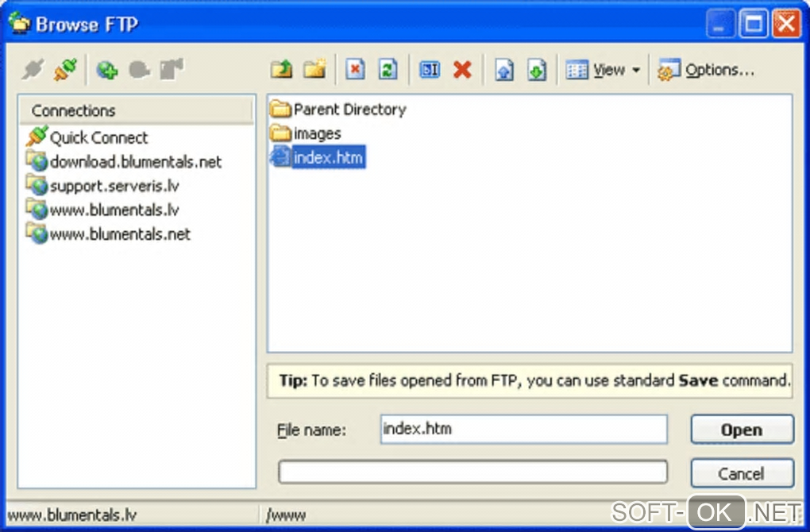Go up one folder with toolbar arrow icon
Image resolution: width=810 pixels, height=532 pixels.
point(282,70)
